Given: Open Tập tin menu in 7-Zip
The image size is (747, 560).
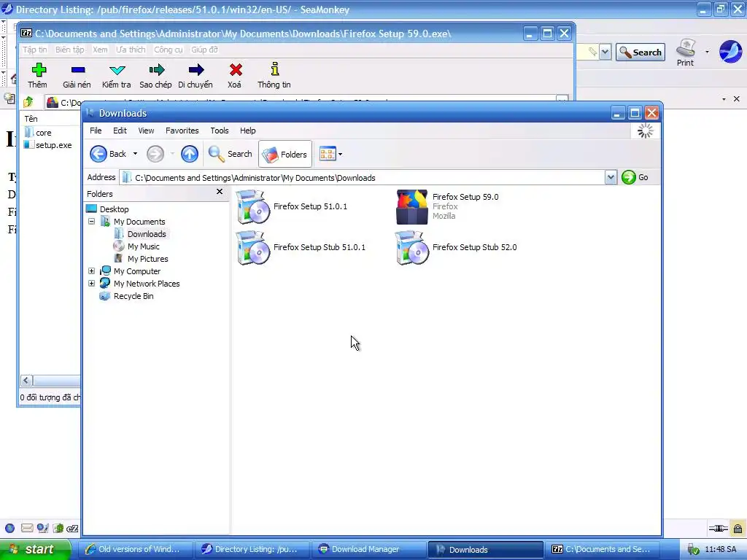Looking at the screenshot, I should tap(35, 50).
